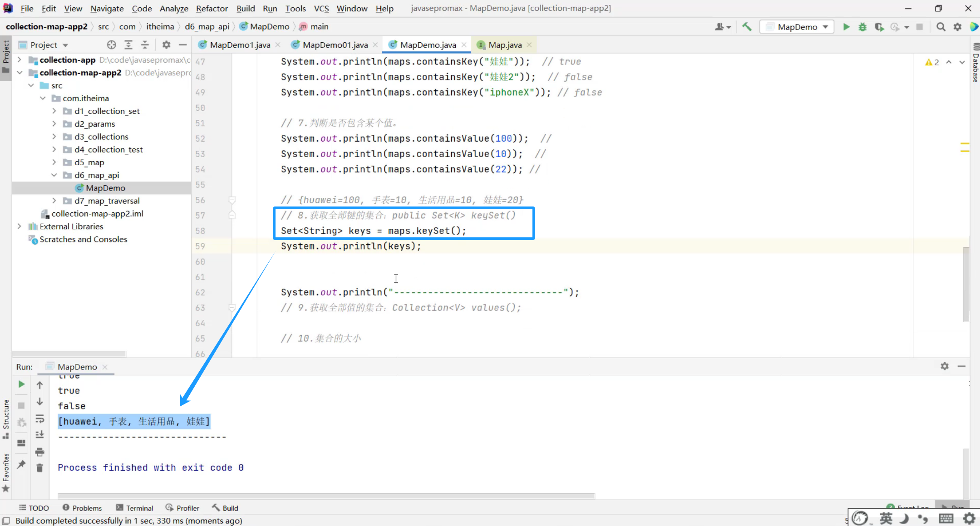This screenshot has height=526, width=980.
Task: Toggle Soft-Wrap in the console toolbar
Action: (40, 418)
